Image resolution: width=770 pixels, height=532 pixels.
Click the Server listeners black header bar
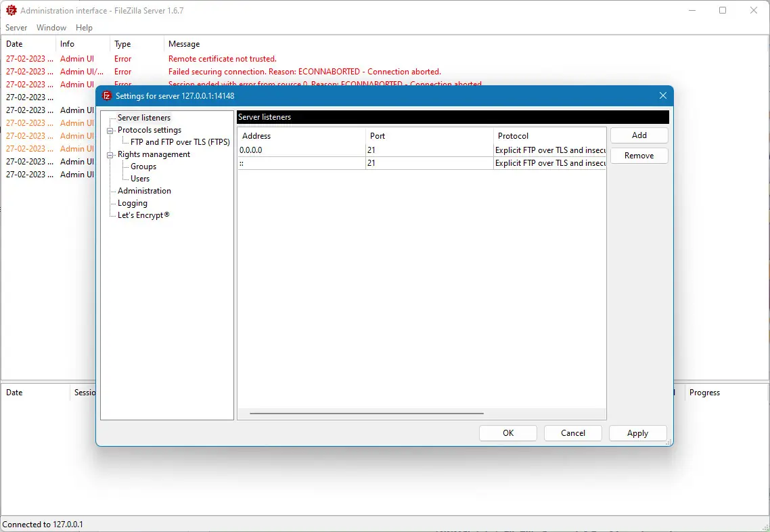coord(453,117)
